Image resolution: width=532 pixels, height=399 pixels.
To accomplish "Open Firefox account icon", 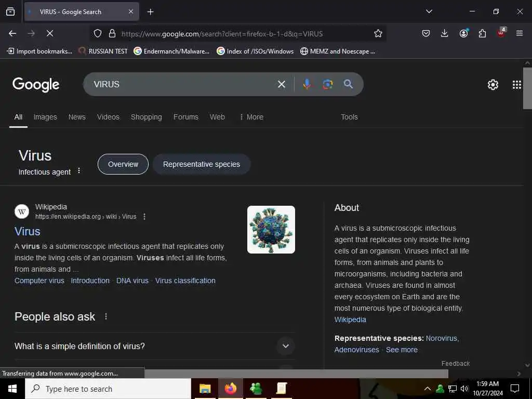I will (x=463, y=33).
